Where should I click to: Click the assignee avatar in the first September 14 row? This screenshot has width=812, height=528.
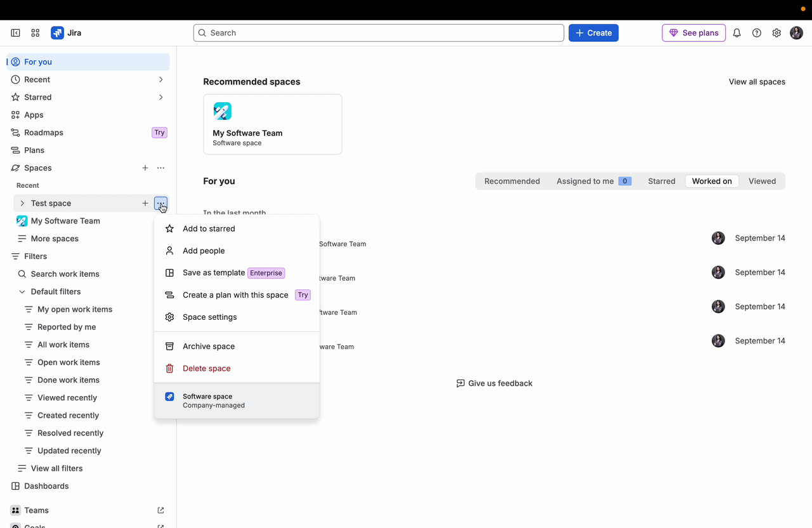(718, 238)
